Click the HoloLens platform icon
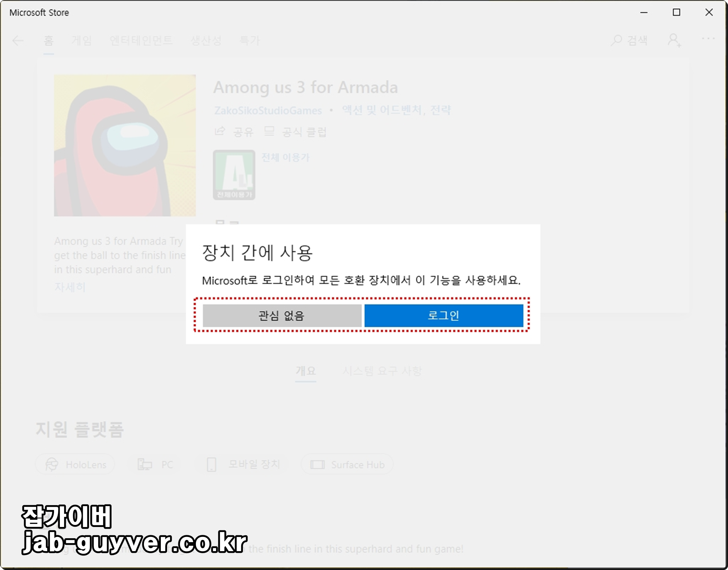The width and height of the screenshot is (728, 570). (x=52, y=464)
